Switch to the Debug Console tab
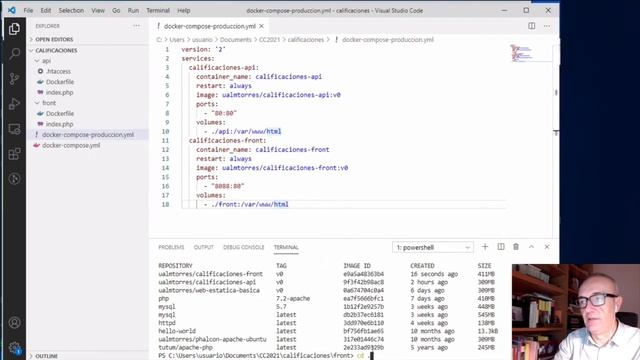 pyautogui.click(x=244, y=247)
